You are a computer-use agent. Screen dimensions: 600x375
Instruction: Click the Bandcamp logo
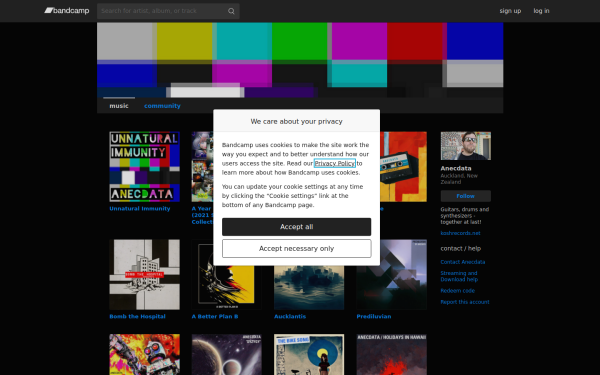click(x=67, y=11)
